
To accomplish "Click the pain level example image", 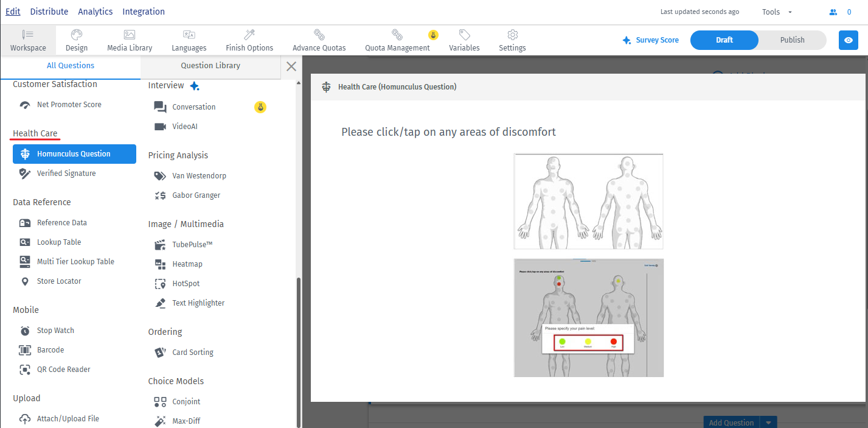I will click(588, 318).
